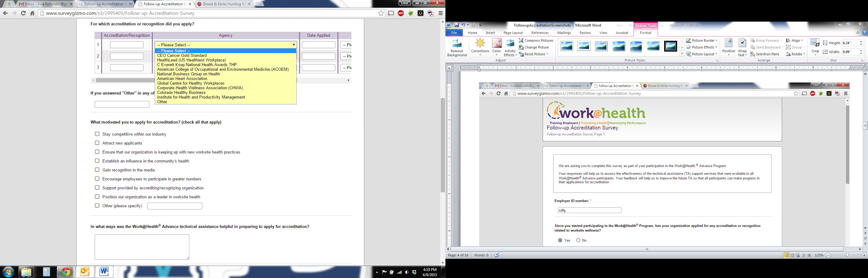Screen dimensions: 868x278
Task: Choose 'Other' at the bottom of Agency list
Action: [x=226, y=102]
